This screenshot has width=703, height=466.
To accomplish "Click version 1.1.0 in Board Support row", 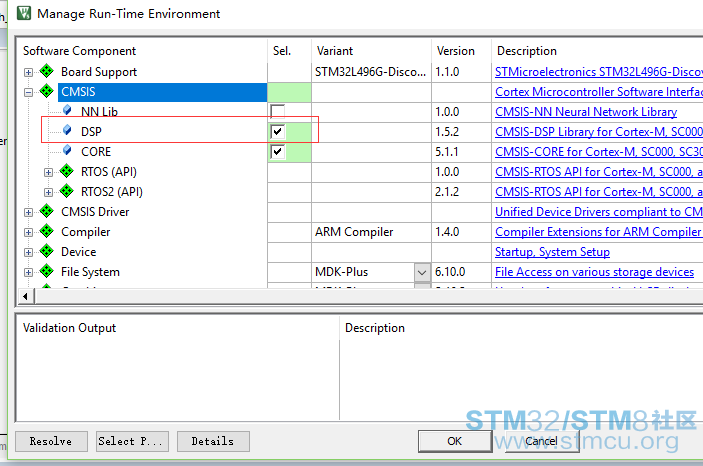I will point(447,72).
